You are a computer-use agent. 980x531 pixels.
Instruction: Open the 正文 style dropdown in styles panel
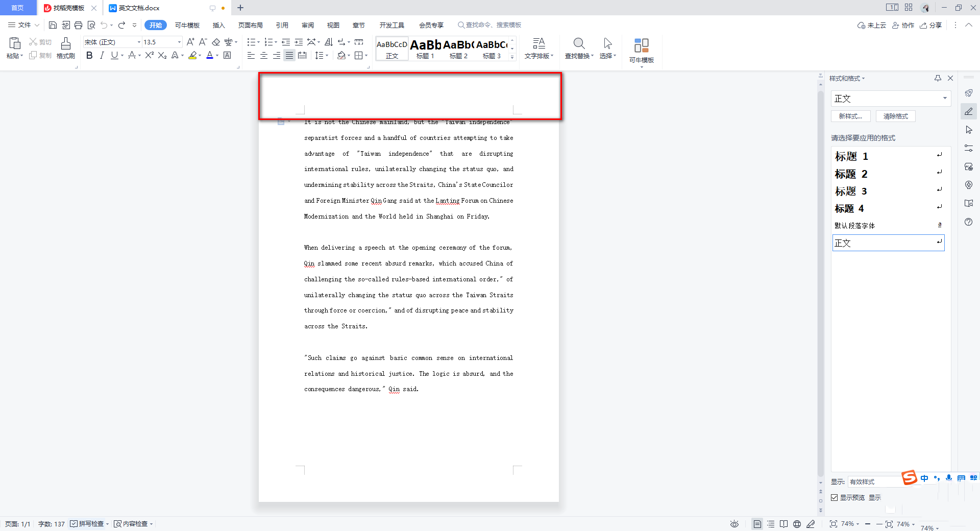point(945,98)
